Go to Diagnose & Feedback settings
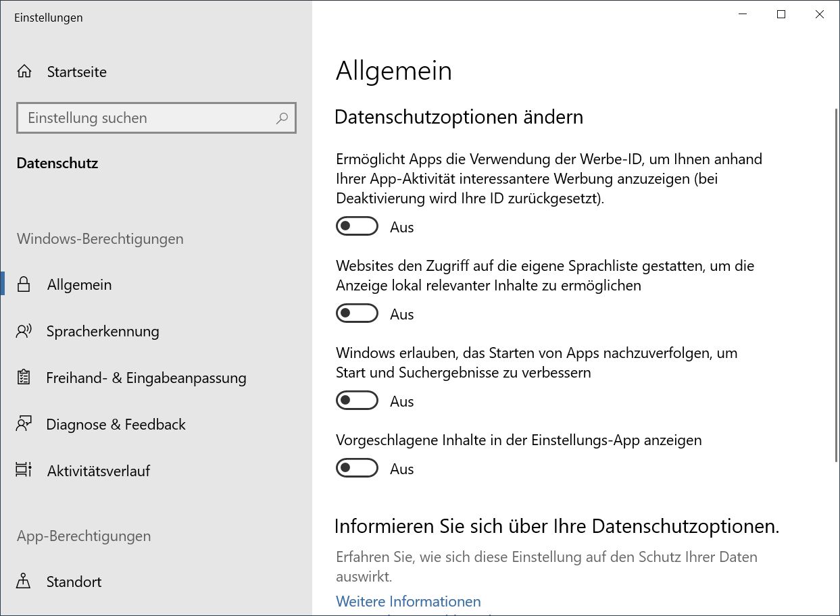 pos(116,424)
